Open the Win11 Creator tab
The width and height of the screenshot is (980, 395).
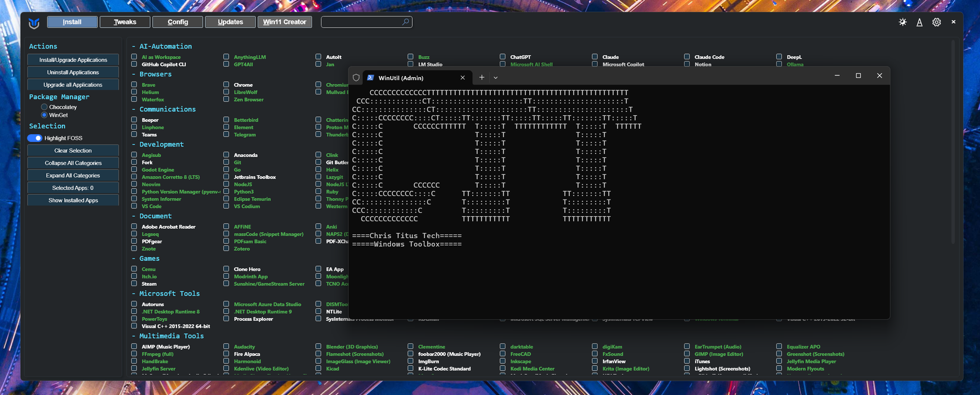coord(284,22)
